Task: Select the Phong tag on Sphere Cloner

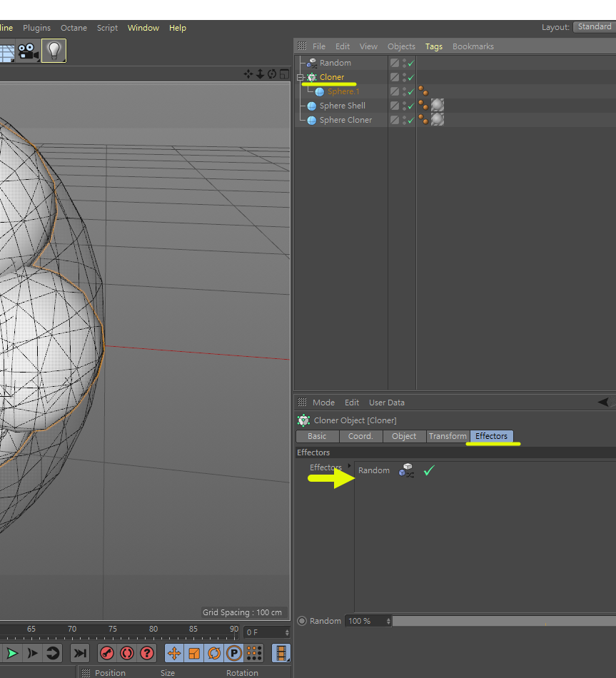Action: [423, 119]
